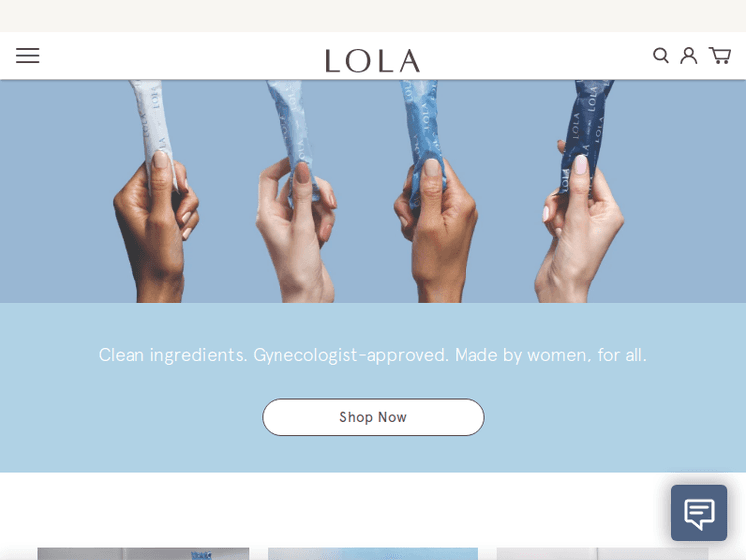Select the light blue tampon wrapper
The width and height of the screenshot is (746, 560).
294,138
